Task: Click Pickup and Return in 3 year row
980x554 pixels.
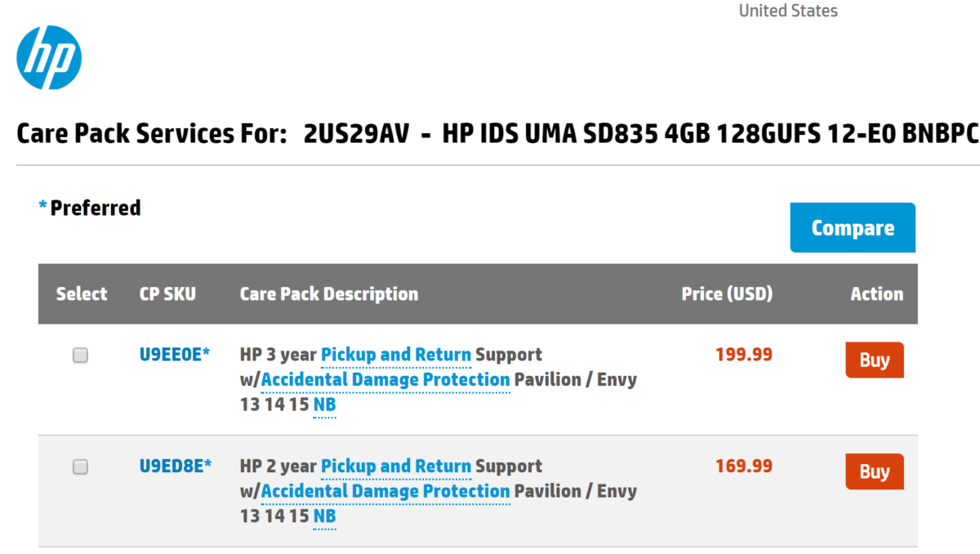Action: (x=396, y=355)
